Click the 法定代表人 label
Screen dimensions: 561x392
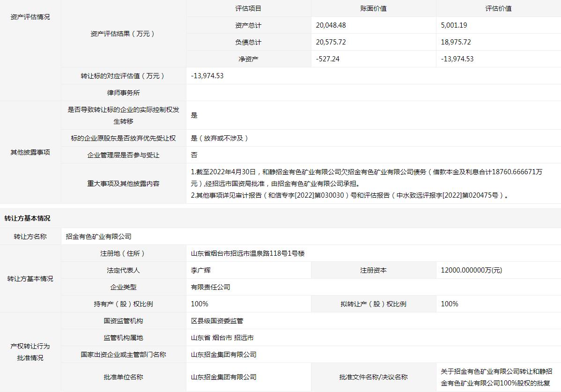(123, 270)
